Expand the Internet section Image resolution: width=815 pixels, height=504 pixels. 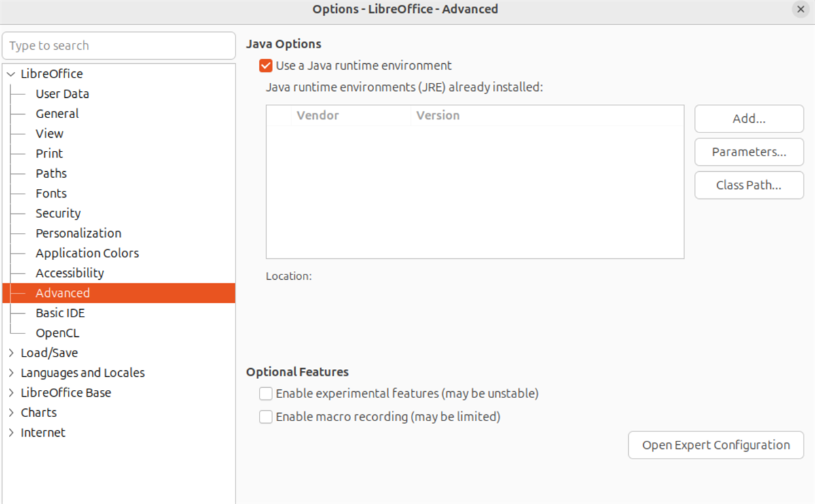(x=11, y=433)
